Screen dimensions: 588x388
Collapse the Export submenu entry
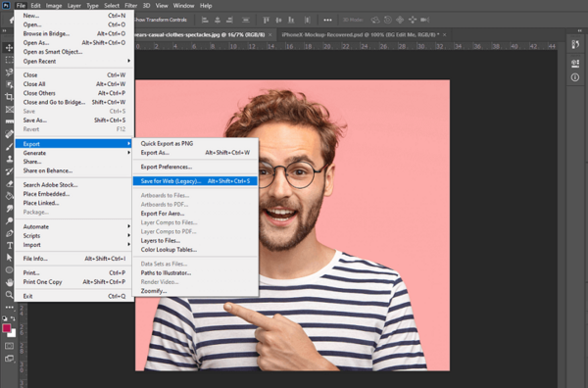(74, 144)
